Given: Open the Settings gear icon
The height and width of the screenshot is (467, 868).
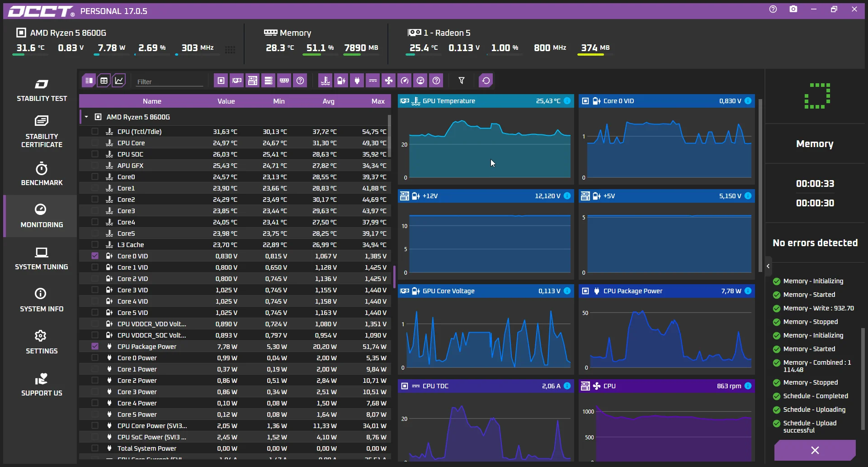Looking at the screenshot, I should [x=41, y=336].
